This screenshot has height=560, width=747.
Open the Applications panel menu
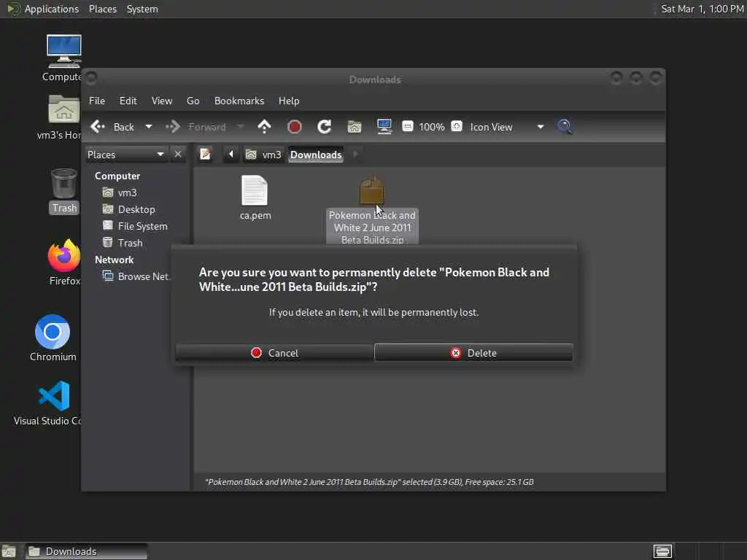click(x=52, y=9)
